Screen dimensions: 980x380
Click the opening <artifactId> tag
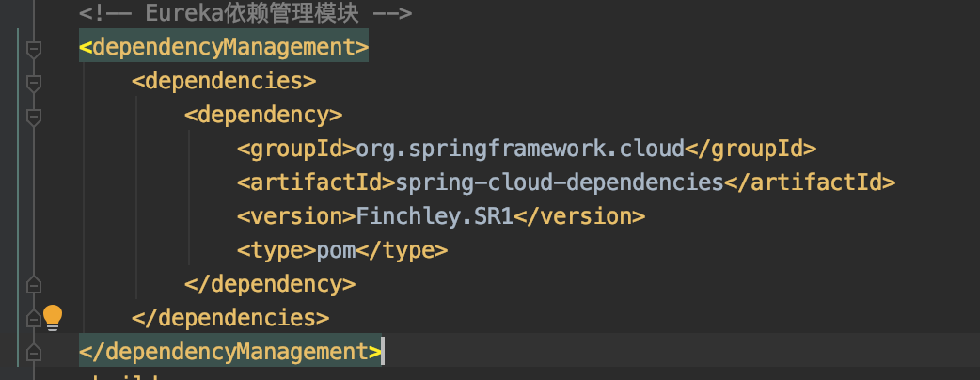click(316, 182)
